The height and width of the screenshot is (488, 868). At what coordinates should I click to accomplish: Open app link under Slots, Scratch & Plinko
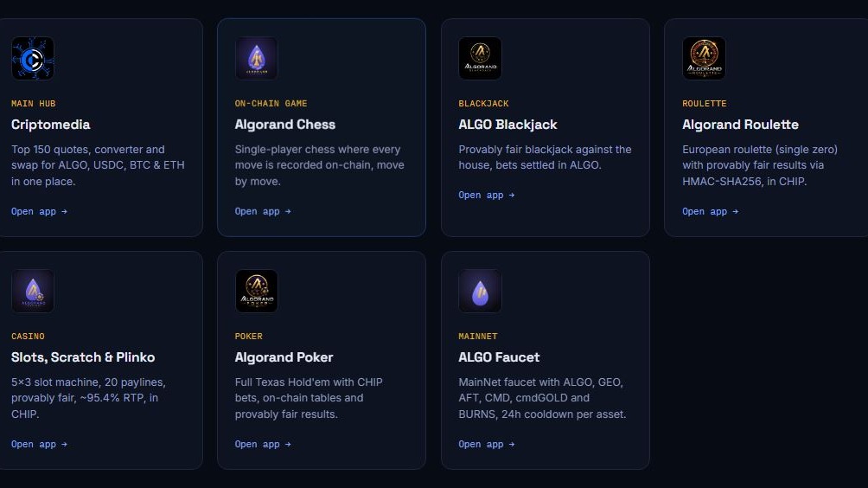(39, 444)
